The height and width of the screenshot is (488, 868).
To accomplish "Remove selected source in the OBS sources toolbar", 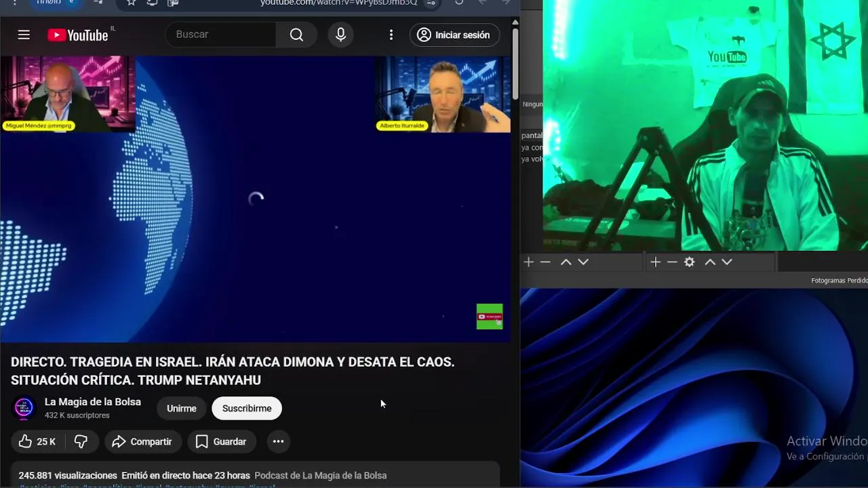I will pos(672,262).
